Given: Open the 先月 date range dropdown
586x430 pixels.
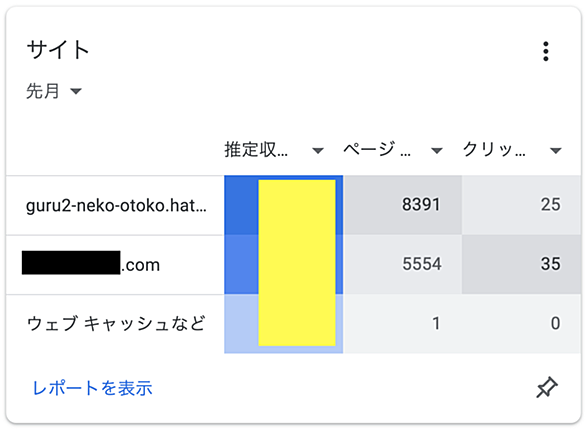Looking at the screenshot, I should click(54, 91).
